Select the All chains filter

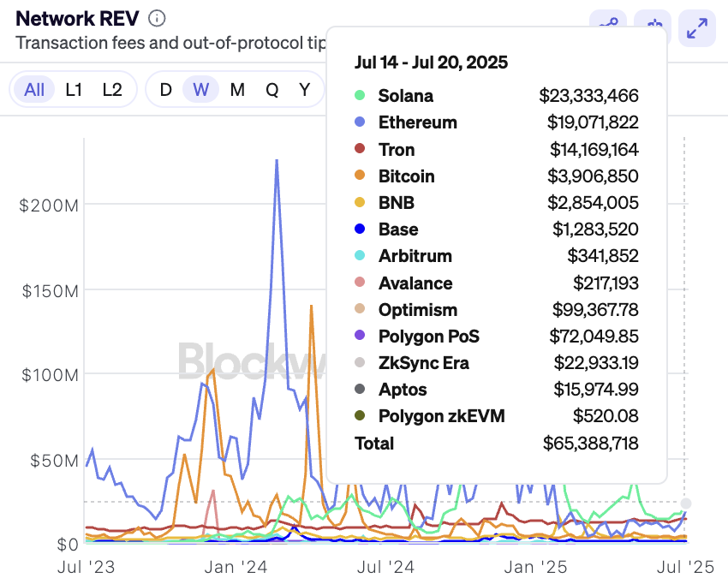(x=34, y=88)
